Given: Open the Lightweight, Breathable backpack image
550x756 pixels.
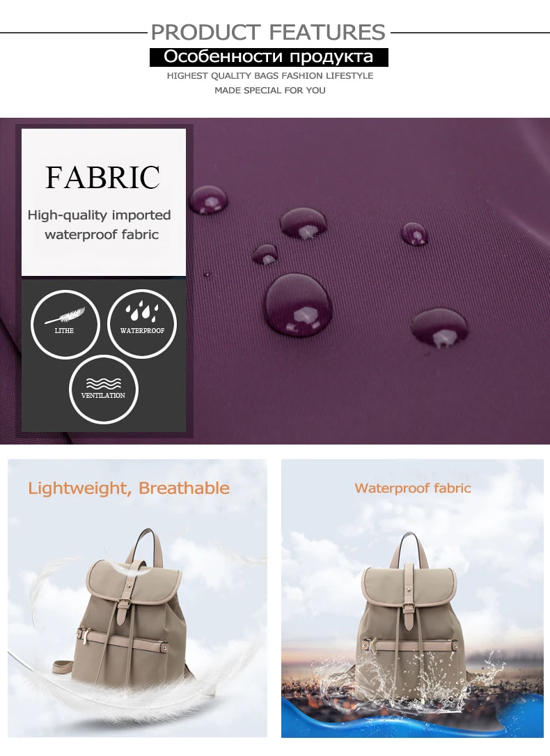Looking at the screenshot, I should click(137, 598).
